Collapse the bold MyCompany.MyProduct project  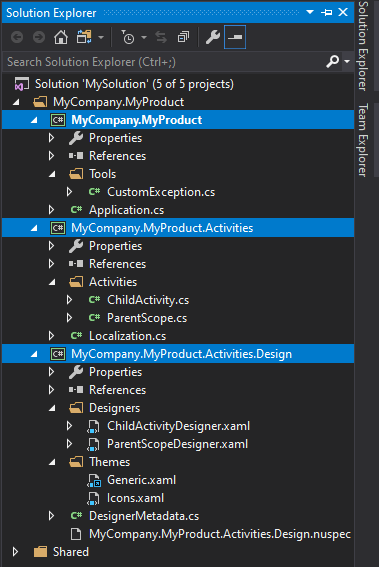click(34, 120)
